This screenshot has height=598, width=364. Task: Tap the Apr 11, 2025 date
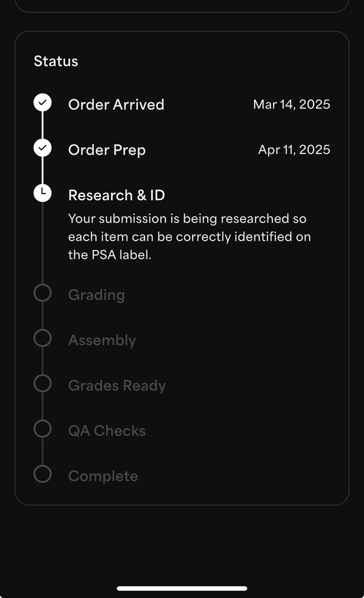[294, 150]
